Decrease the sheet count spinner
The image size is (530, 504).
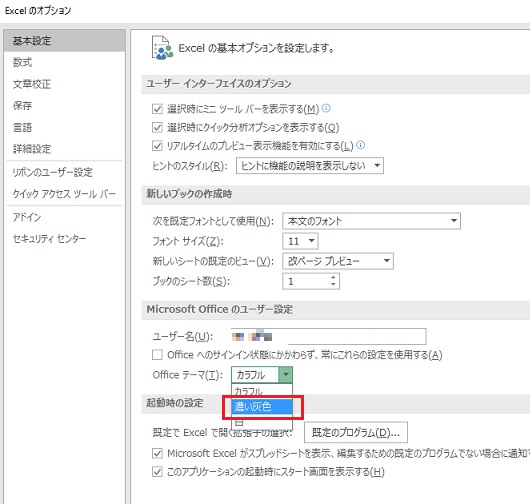pos(333,285)
